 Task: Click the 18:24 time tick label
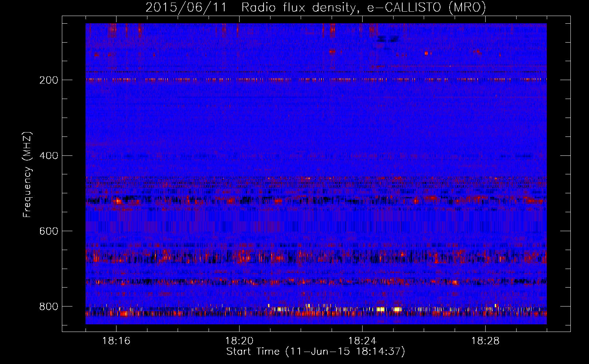click(362, 341)
